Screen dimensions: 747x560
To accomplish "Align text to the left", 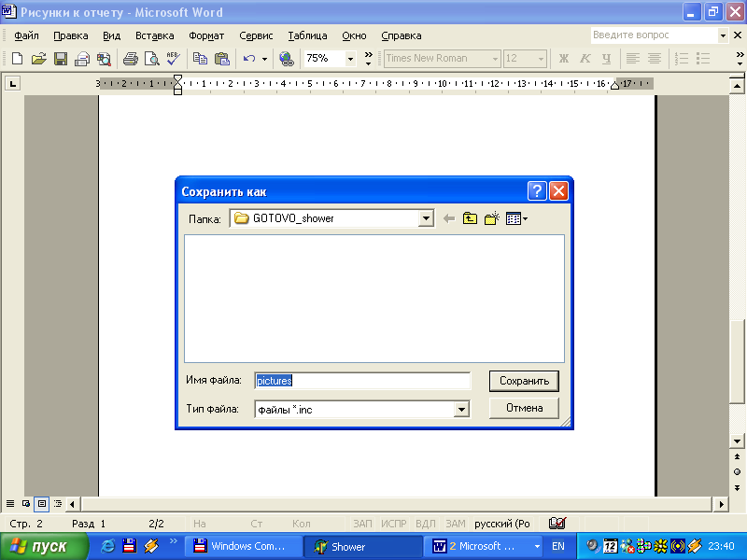I will [x=633, y=59].
